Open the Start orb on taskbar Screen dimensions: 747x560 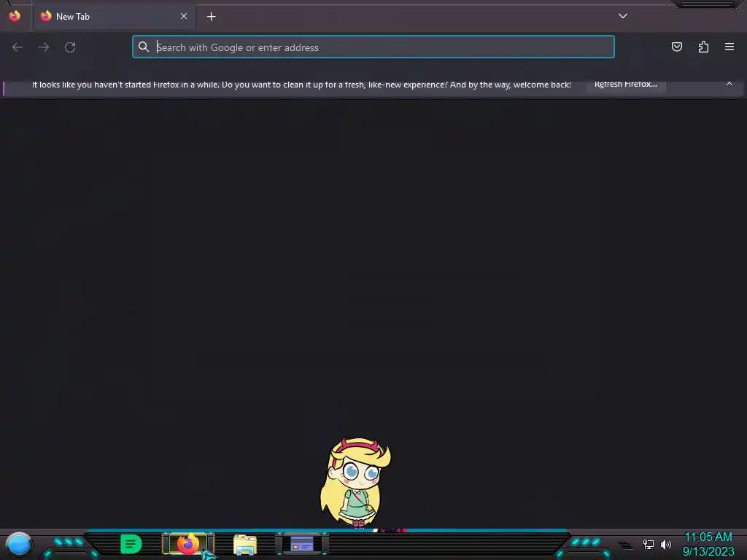pyautogui.click(x=19, y=545)
